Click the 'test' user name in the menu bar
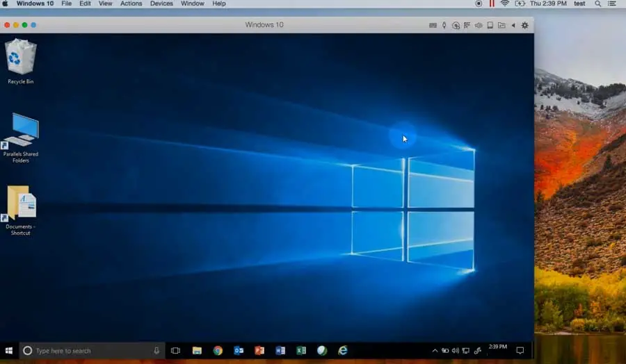Screen dimensions: 626x364 coord(579,3)
